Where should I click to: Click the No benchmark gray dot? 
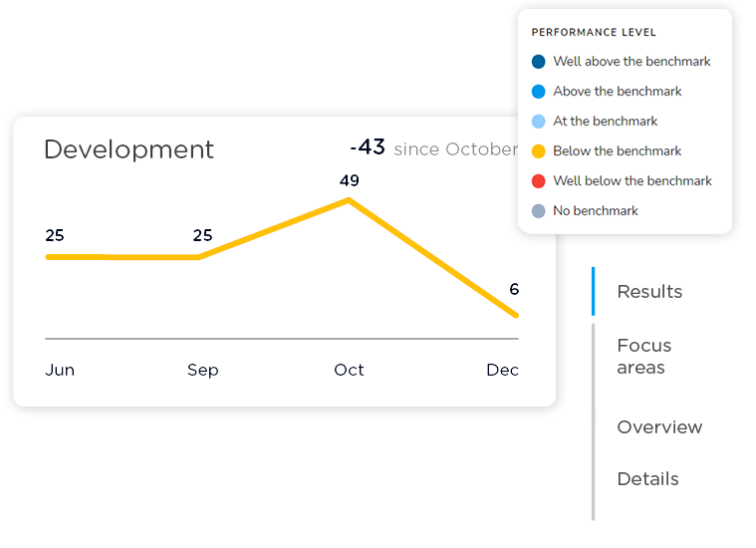click(539, 211)
